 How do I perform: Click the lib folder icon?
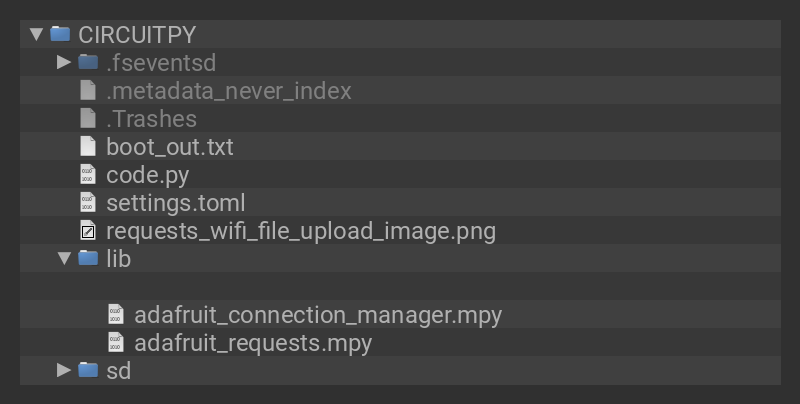(x=88, y=258)
